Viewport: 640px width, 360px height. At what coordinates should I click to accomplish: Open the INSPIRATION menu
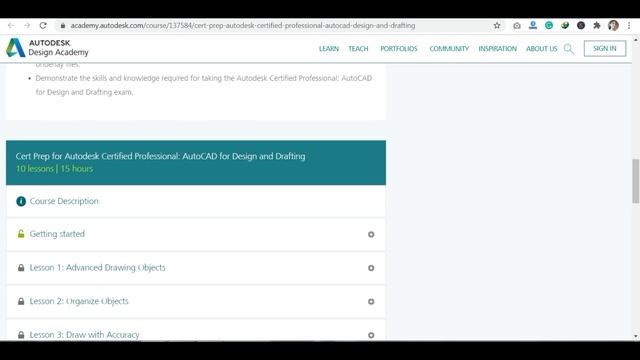pos(498,49)
